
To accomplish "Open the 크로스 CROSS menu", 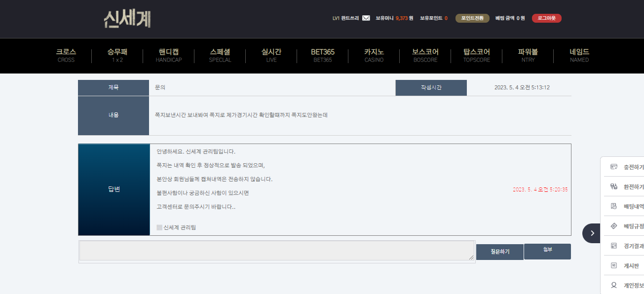I will tap(66, 55).
